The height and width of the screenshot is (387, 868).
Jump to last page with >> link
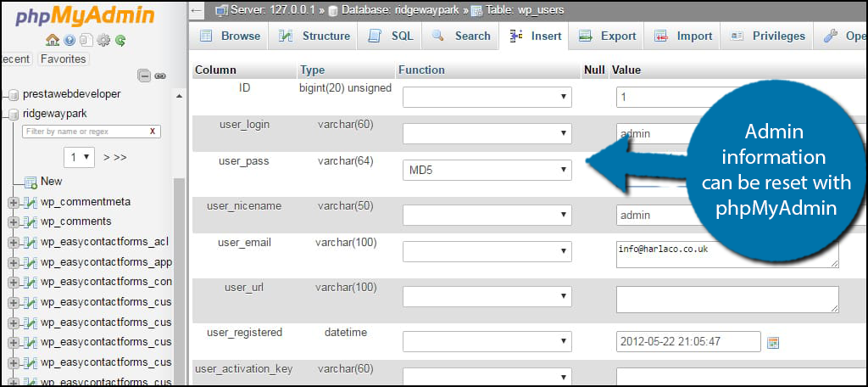pos(120,158)
